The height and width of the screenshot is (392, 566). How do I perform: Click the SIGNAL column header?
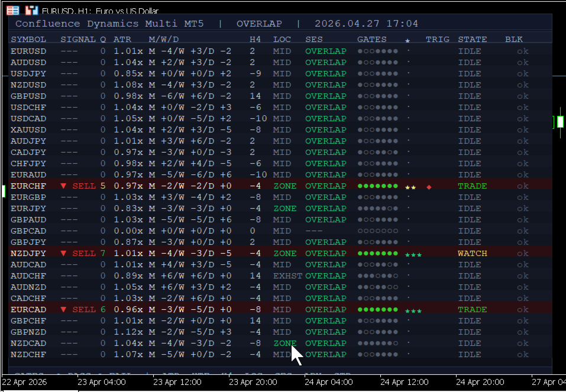[78, 40]
